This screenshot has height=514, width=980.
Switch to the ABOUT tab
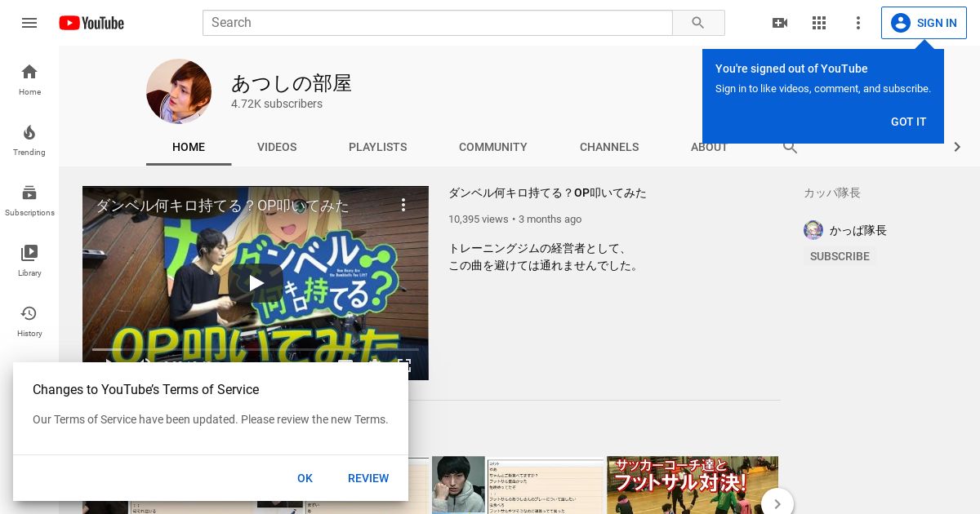pos(709,147)
